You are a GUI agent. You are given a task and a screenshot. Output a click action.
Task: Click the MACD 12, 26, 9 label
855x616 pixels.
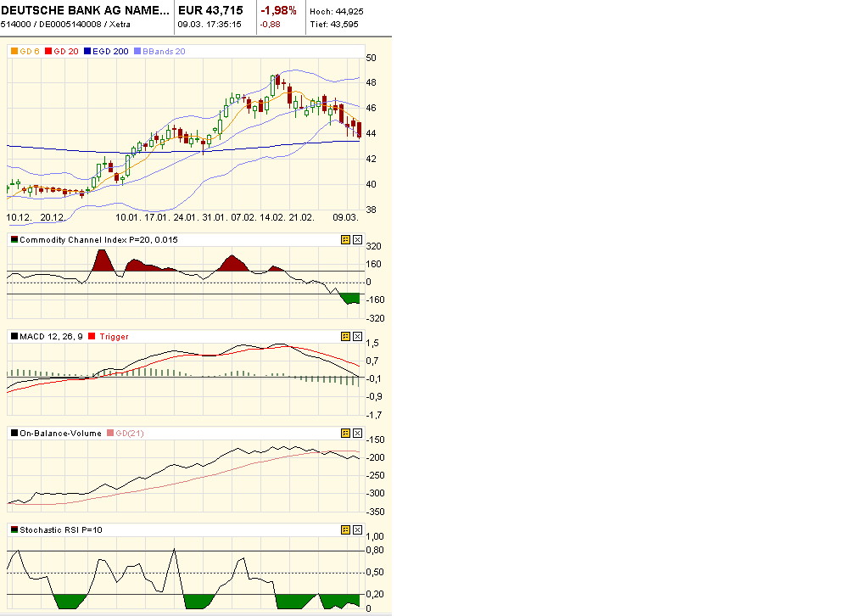[51, 336]
